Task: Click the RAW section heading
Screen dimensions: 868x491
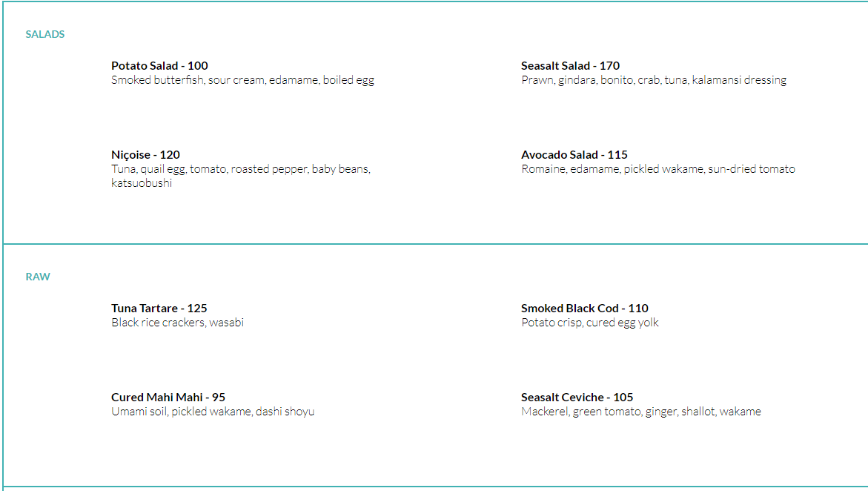Action: point(38,277)
